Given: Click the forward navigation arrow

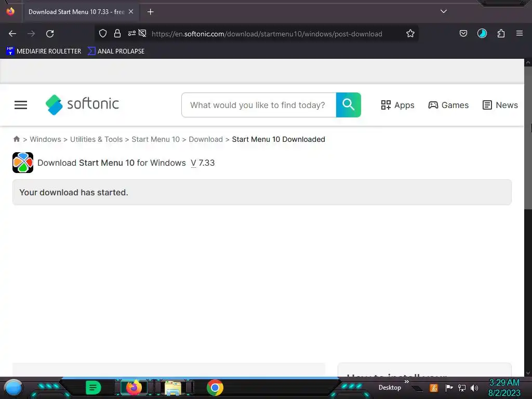Looking at the screenshot, I should pyautogui.click(x=31, y=34).
